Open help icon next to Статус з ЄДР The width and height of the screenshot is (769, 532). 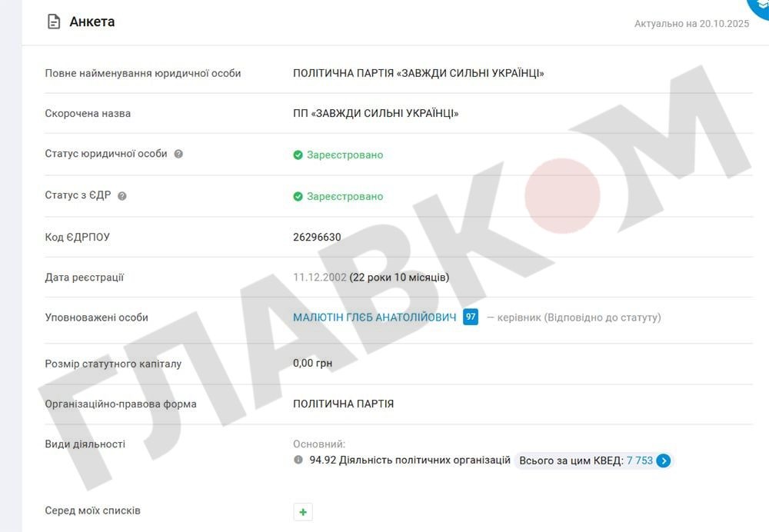(x=122, y=195)
